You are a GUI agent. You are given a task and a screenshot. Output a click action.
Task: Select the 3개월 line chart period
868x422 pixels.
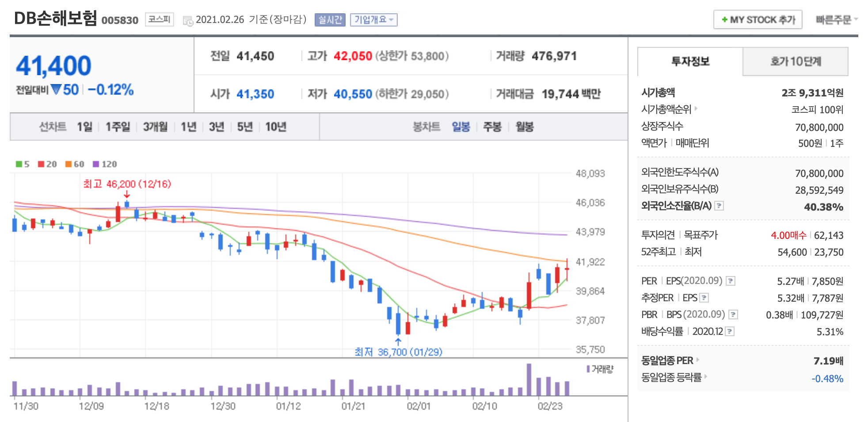tap(155, 127)
